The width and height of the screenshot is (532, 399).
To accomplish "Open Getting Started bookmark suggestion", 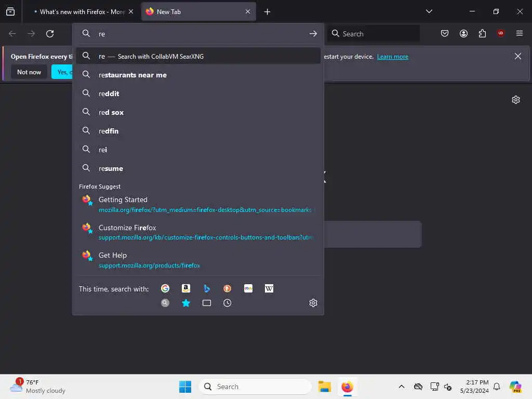I will pyautogui.click(x=198, y=205).
